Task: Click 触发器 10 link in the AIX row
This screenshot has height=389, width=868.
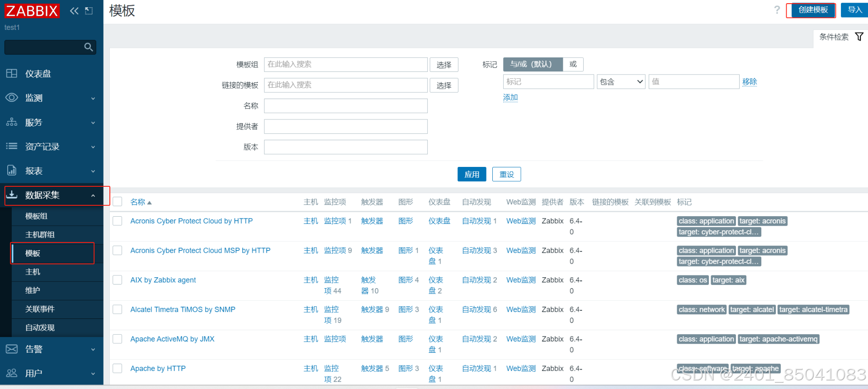Action: (x=370, y=285)
